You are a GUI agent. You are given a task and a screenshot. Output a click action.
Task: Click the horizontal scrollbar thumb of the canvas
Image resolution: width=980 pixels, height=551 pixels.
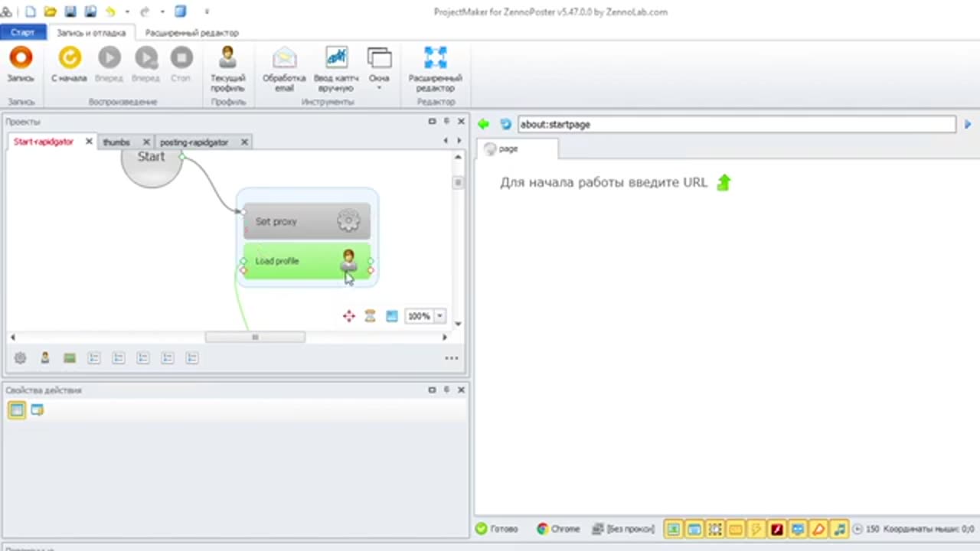tap(255, 337)
